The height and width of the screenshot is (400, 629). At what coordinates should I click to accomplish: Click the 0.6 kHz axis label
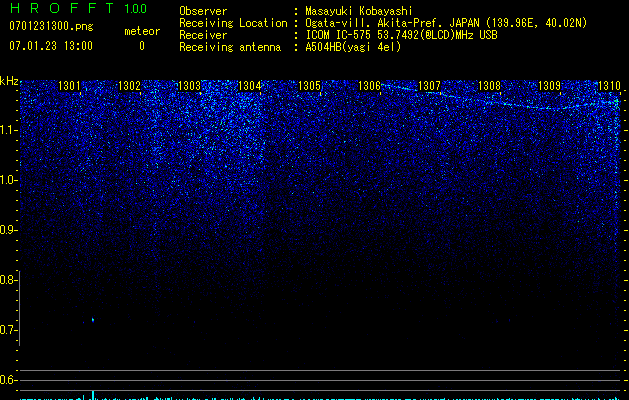pos(8,380)
